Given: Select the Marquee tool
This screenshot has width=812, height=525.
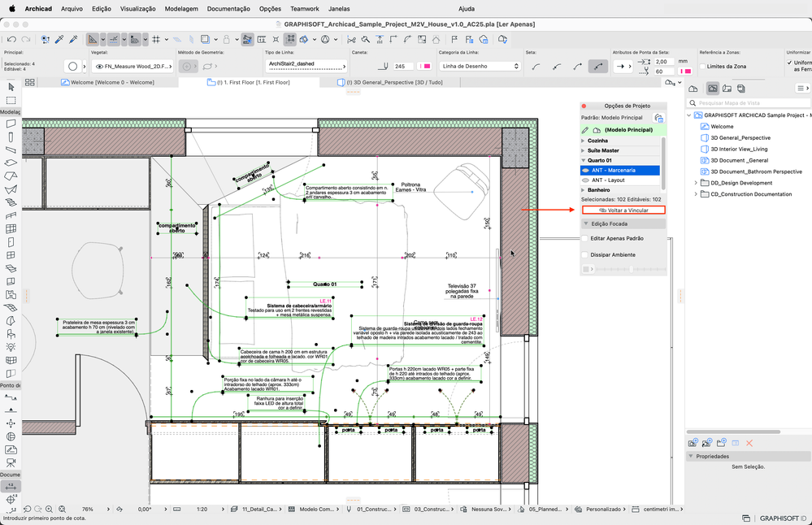Looking at the screenshot, I should pos(11,100).
